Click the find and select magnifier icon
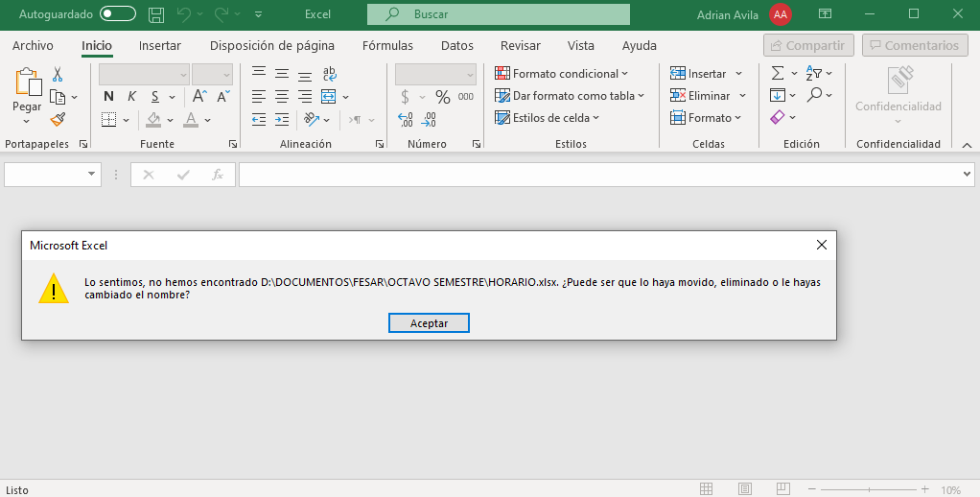 [x=814, y=95]
